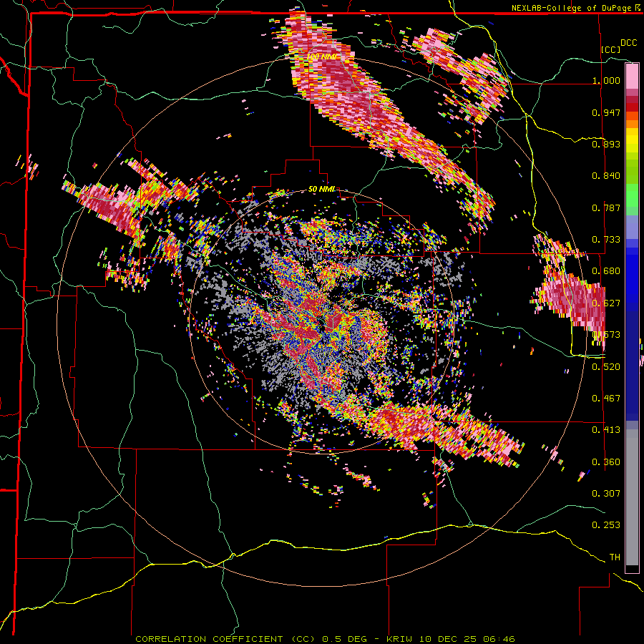Viewport: 644px width, 644px height.
Task: Pick the yellow color bar segment
Action: point(632,140)
